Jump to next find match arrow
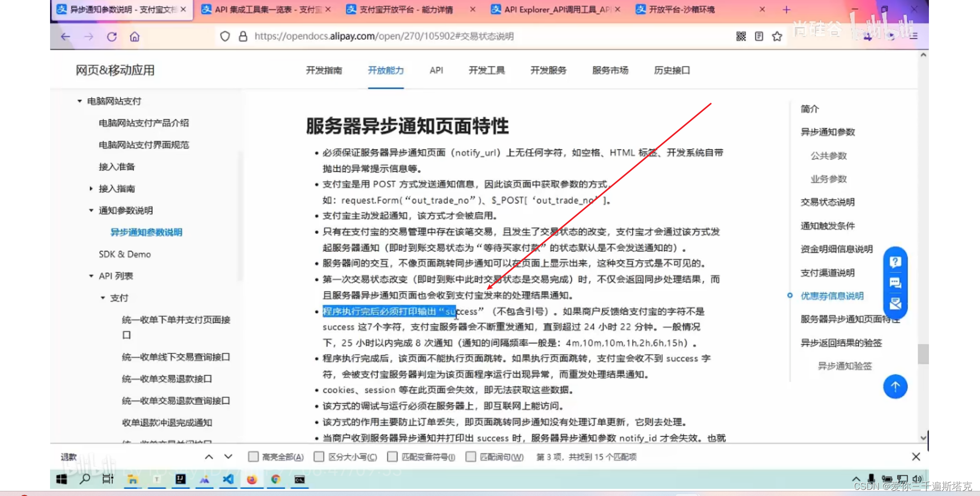The width and height of the screenshot is (980, 496). (x=228, y=457)
